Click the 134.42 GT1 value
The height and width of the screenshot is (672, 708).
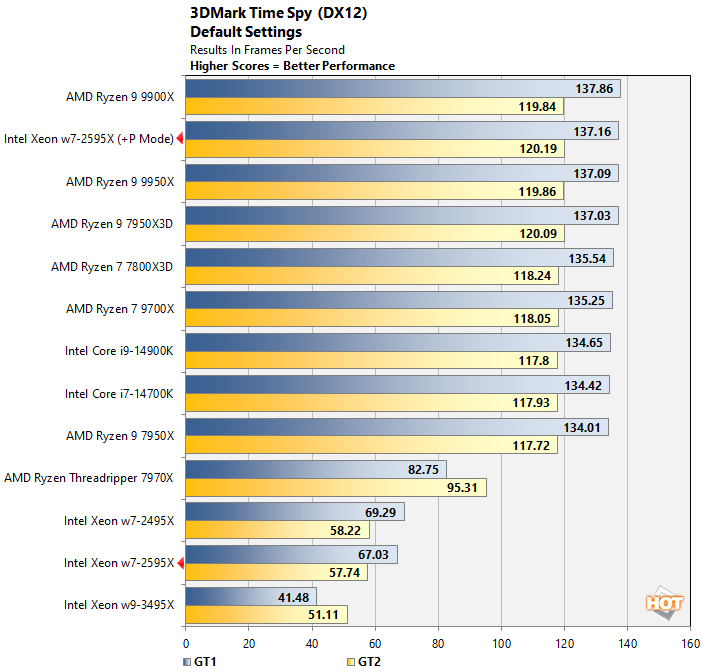[583, 385]
